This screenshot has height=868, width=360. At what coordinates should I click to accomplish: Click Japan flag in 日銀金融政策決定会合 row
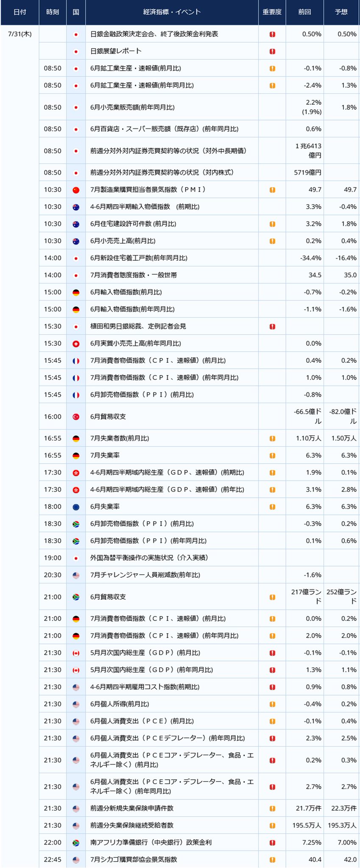(x=76, y=34)
